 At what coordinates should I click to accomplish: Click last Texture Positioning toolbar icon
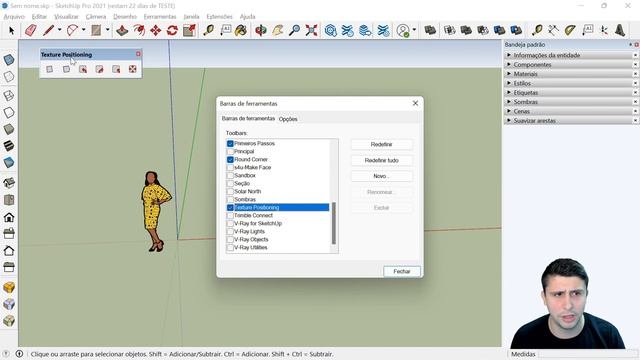[133, 69]
